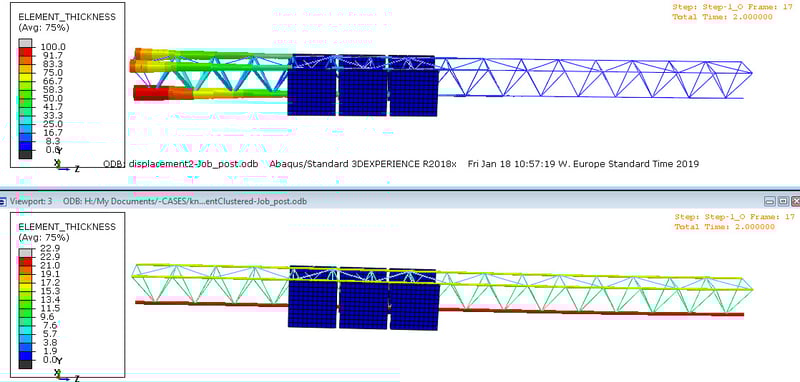The image size is (800, 382).
Task: Select the red swatch in the 22.9 legend
Action: (x=26, y=261)
